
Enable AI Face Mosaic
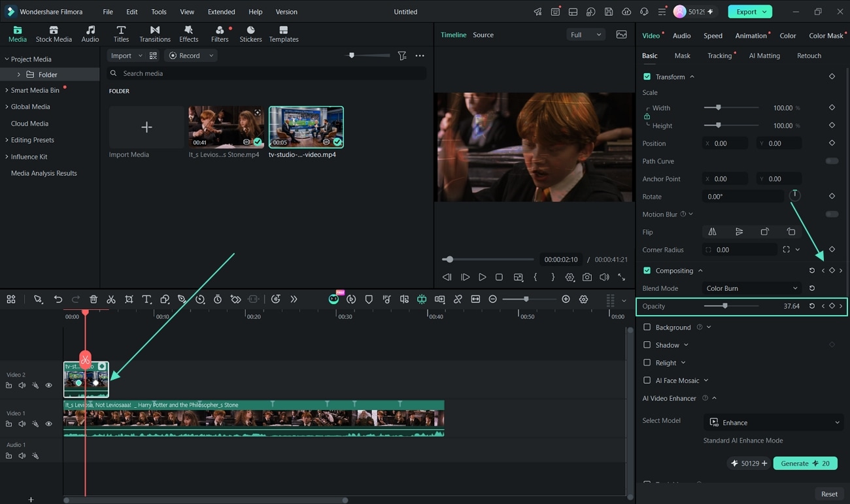point(647,380)
